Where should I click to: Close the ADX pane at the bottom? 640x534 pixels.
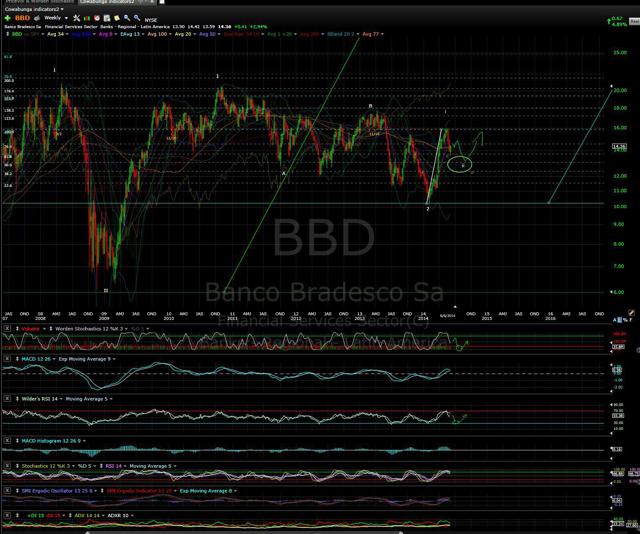coord(7,516)
